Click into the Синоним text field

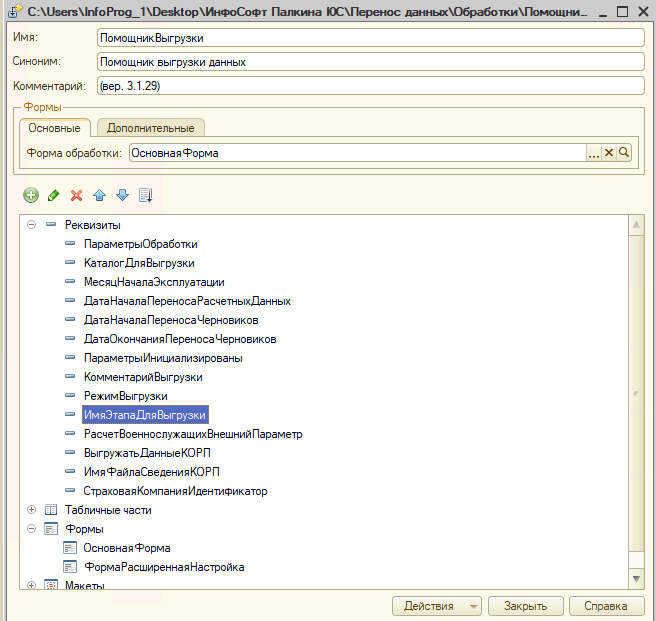(x=370, y=62)
